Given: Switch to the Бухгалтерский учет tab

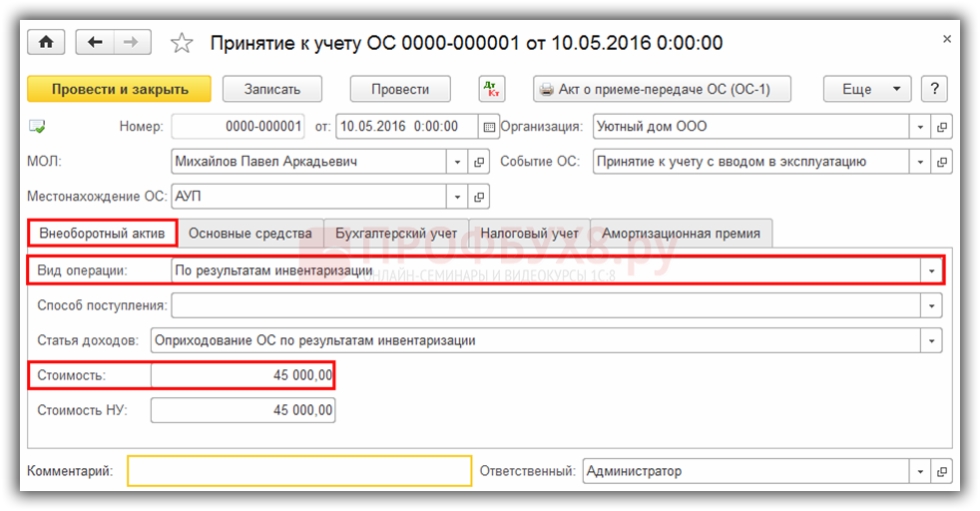Looking at the screenshot, I should [396, 233].
